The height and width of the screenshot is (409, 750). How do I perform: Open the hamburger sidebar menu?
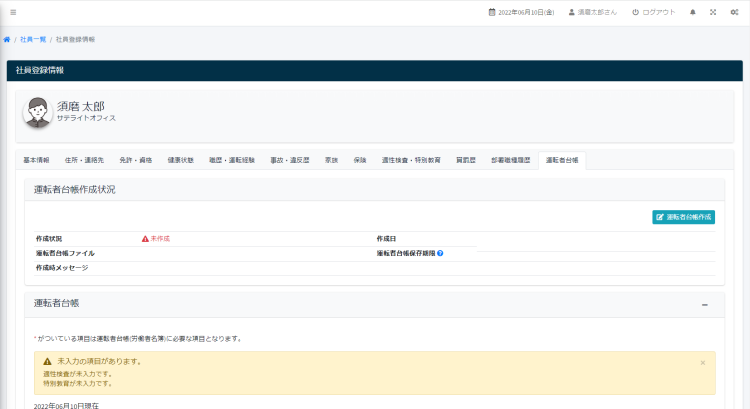[13, 12]
